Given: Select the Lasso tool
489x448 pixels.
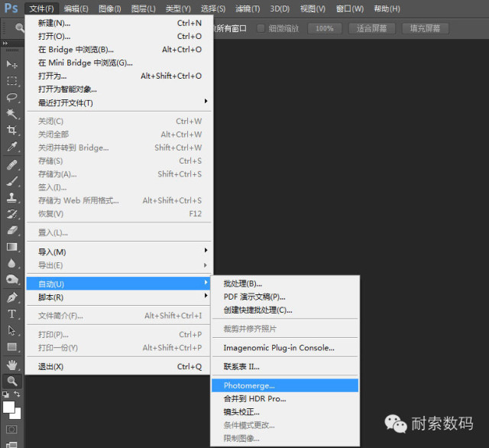Looking at the screenshot, I should [x=12, y=97].
